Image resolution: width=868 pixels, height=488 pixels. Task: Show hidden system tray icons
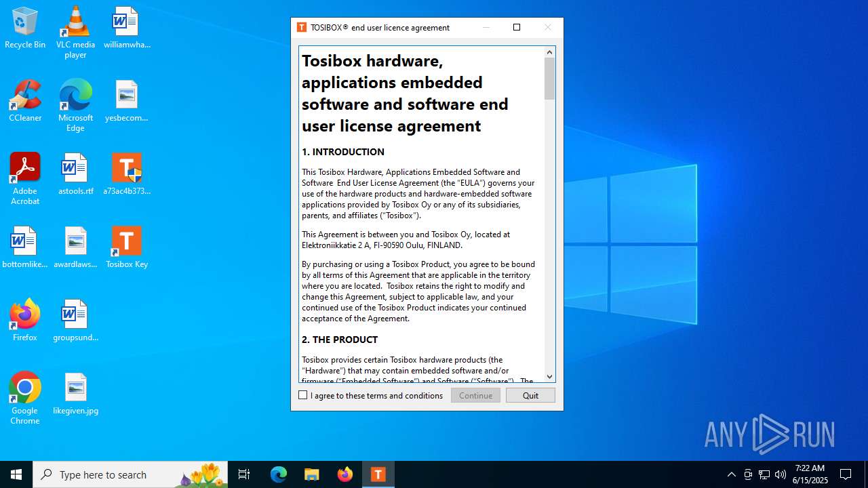(731, 474)
